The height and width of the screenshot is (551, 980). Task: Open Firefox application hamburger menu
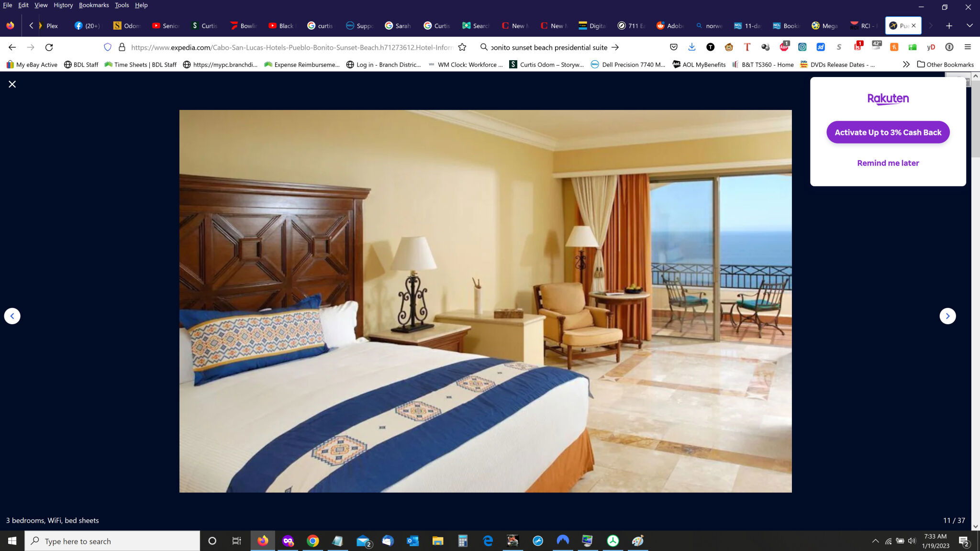pyautogui.click(x=968, y=47)
